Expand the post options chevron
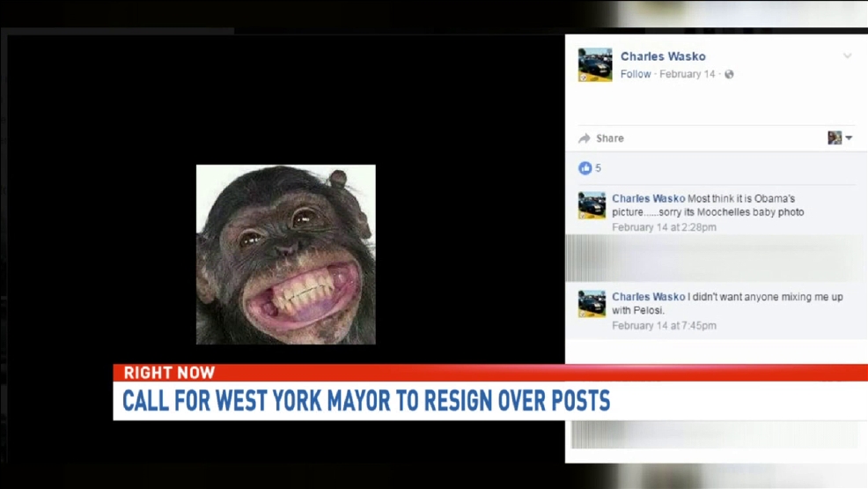868x489 pixels. (847, 56)
